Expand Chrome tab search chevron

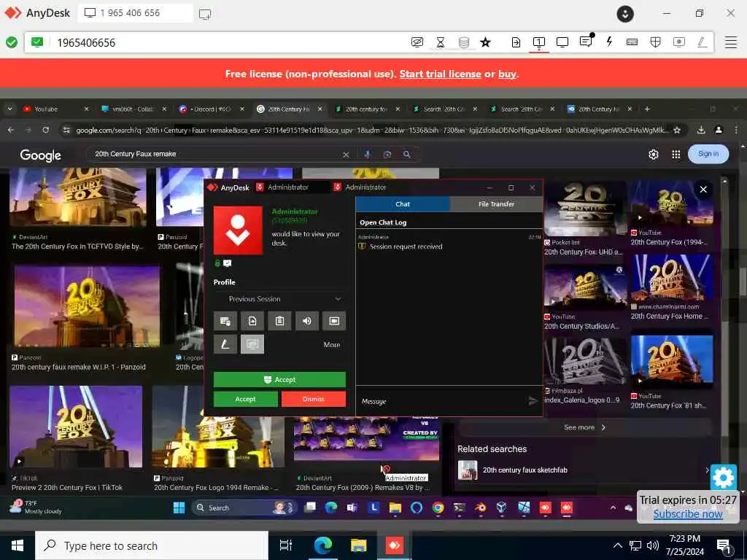(9, 109)
